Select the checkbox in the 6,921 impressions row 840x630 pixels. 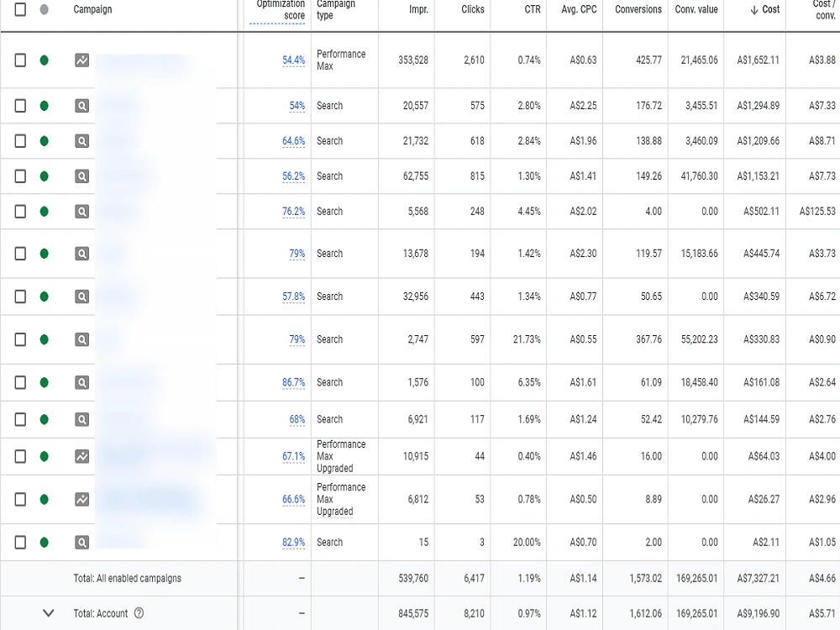coord(20,419)
